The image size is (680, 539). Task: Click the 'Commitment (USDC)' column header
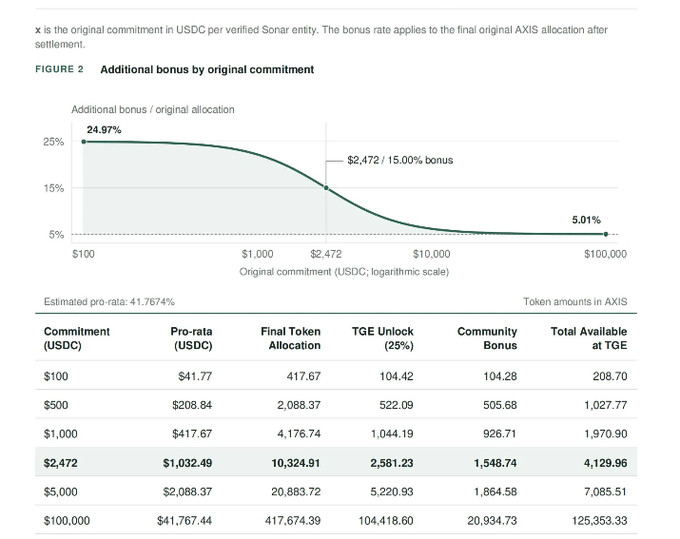click(77, 338)
